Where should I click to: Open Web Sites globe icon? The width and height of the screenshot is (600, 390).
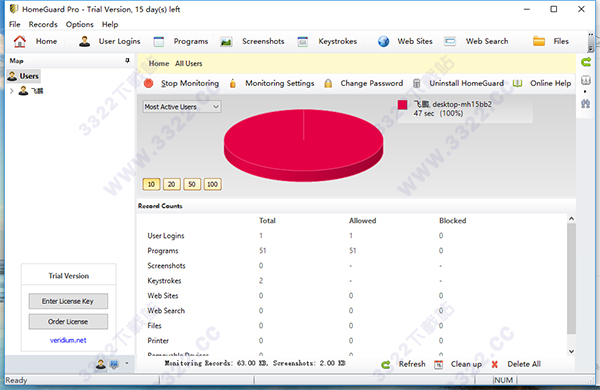pyautogui.click(x=383, y=41)
